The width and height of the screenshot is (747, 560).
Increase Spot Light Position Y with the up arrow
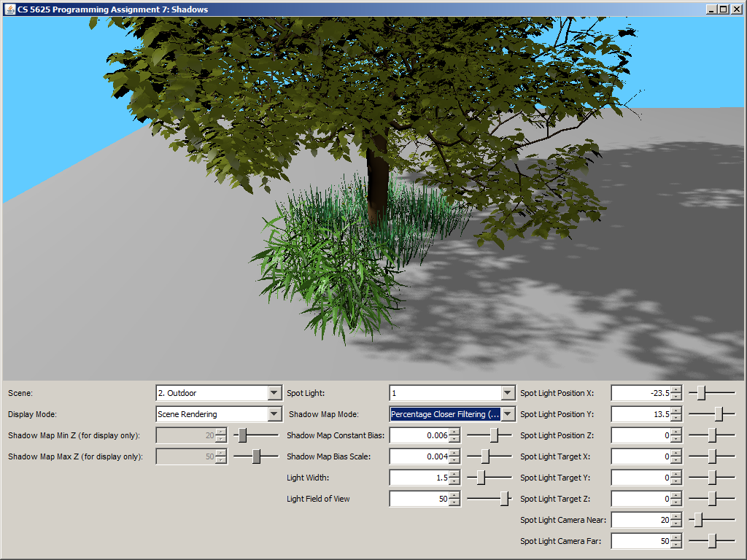pyautogui.click(x=676, y=411)
